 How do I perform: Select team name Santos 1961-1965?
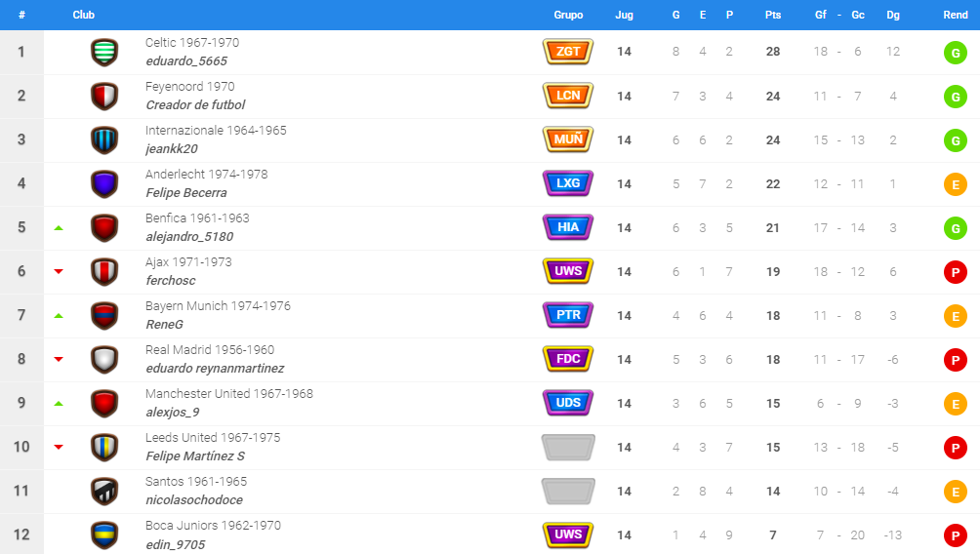(x=196, y=482)
